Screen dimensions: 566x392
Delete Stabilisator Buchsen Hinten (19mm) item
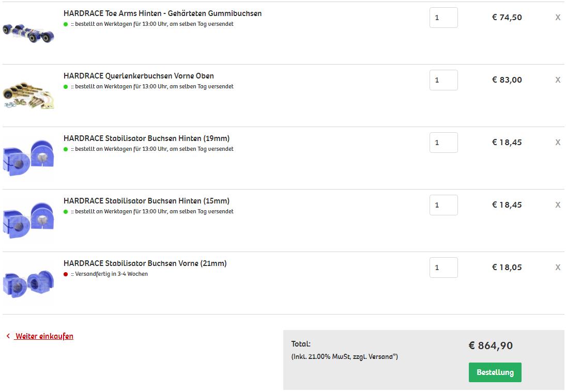558,143
